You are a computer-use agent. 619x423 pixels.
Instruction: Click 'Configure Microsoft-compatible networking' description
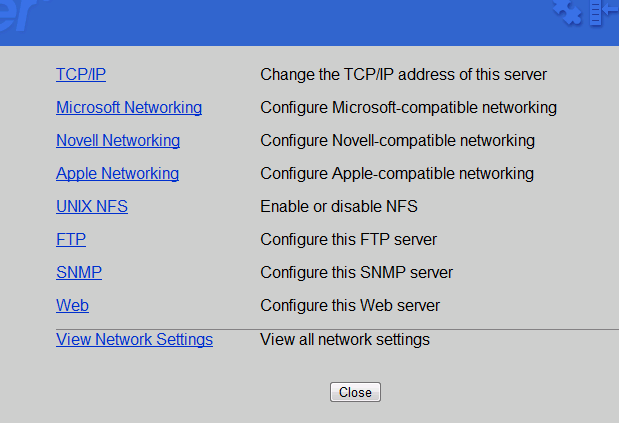409,108
